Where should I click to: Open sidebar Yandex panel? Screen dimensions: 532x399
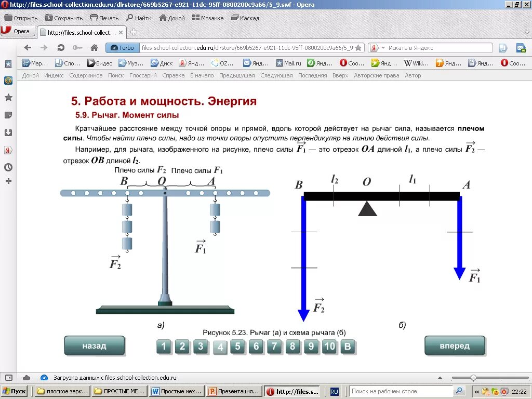pyautogui.click(x=8, y=150)
